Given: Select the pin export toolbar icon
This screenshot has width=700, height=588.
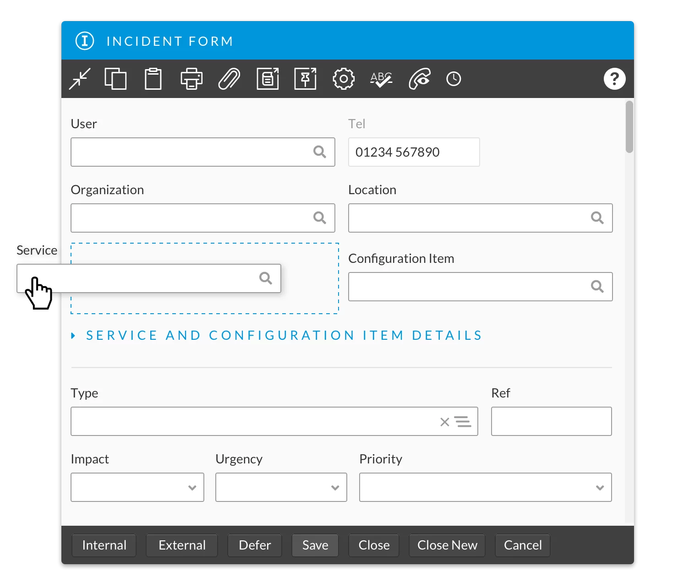Looking at the screenshot, I should coord(305,79).
